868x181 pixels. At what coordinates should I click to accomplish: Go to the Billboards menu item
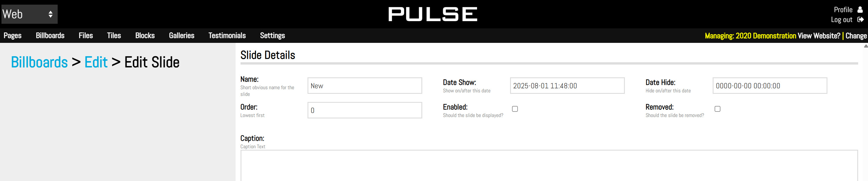[x=50, y=36]
